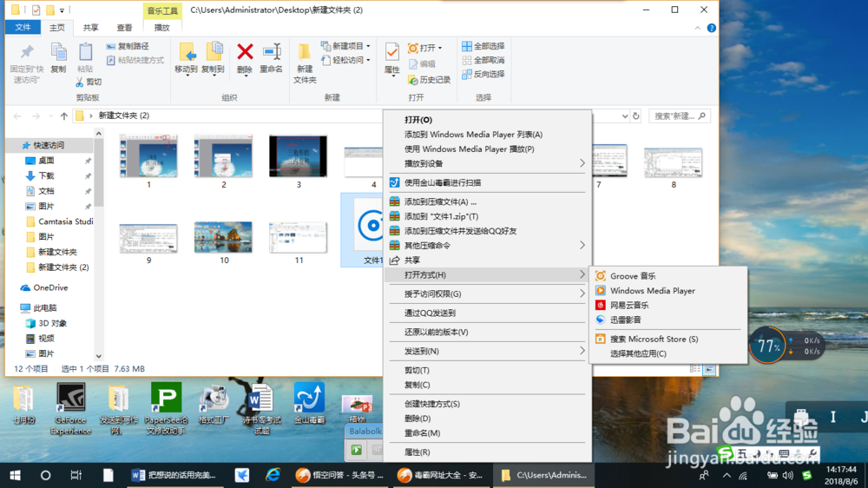Click the Move to icon
868x488 pixels.
pyautogui.click(x=187, y=53)
